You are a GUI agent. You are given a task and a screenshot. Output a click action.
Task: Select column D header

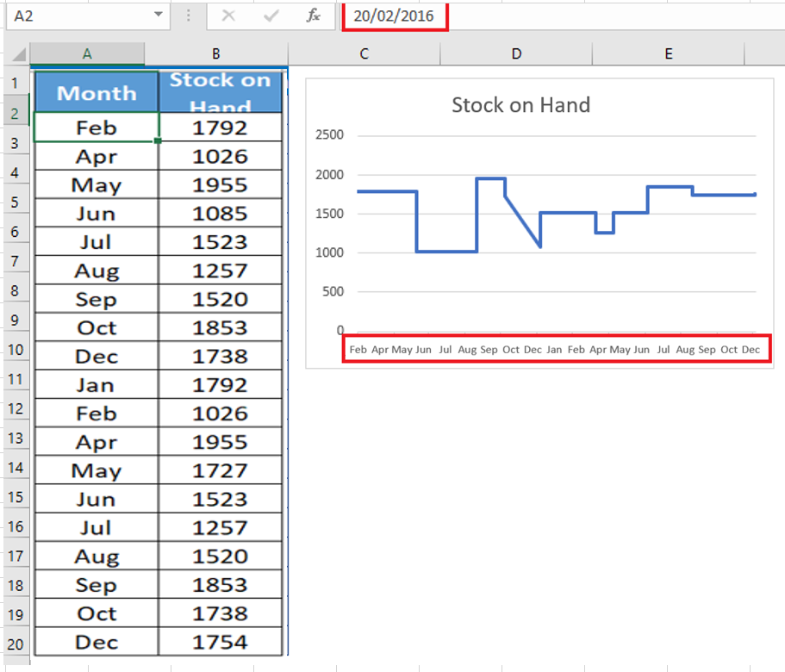pyautogui.click(x=516, y=54)
